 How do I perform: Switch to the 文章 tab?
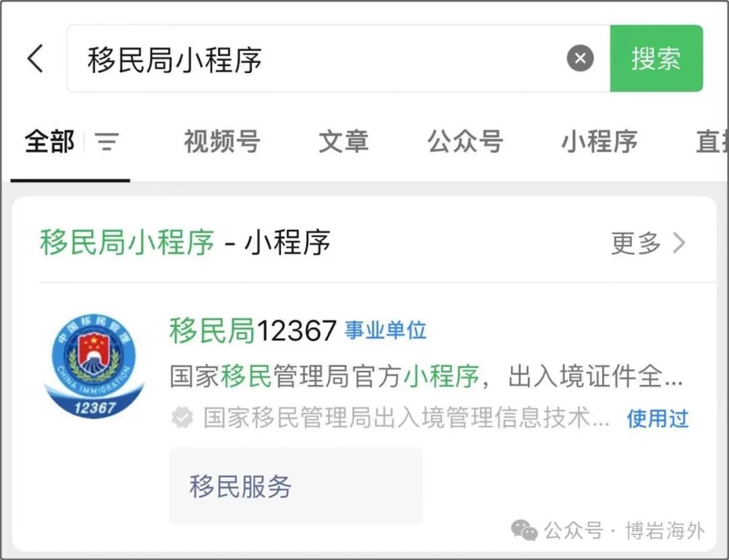tap(344, 141)
